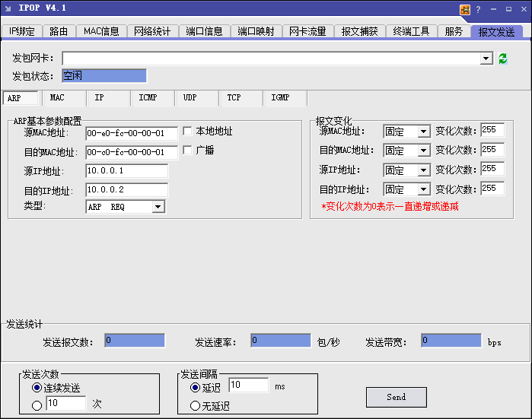Click 源IP地址 变化次数 field
This screenshot has height=419, width=532.
[x=492, y=169]
